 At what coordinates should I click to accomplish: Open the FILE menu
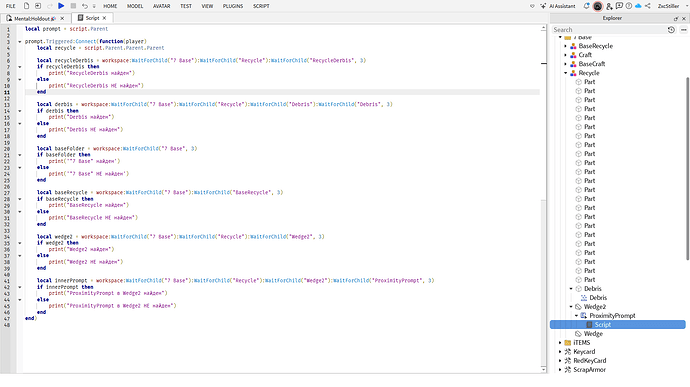[x=11, y=6]
